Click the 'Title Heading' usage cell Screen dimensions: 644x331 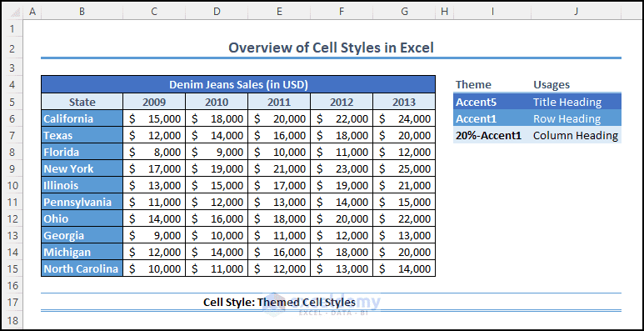pyautogui.click(x=577, y=102)
